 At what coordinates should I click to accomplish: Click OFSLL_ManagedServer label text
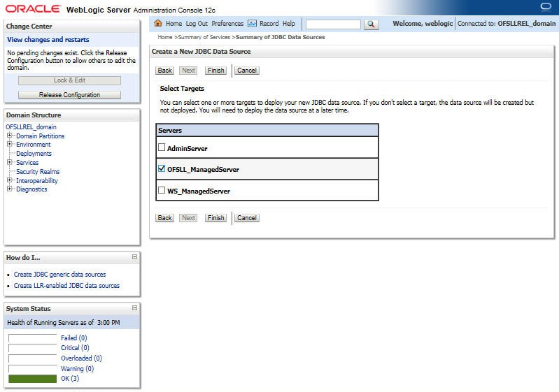coord(203,170)
